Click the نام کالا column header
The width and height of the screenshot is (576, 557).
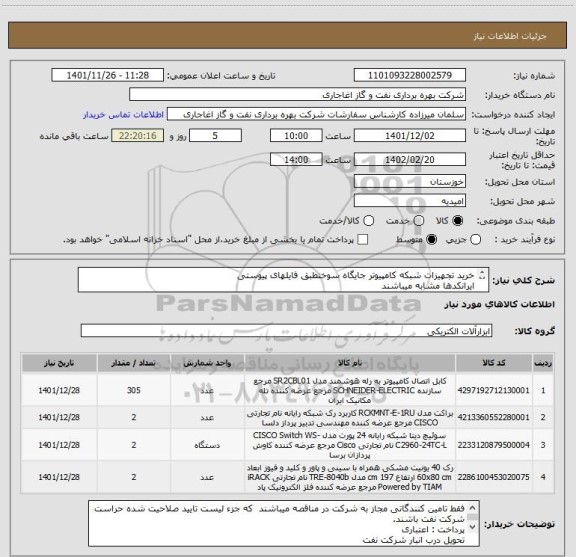pos(350,363)
